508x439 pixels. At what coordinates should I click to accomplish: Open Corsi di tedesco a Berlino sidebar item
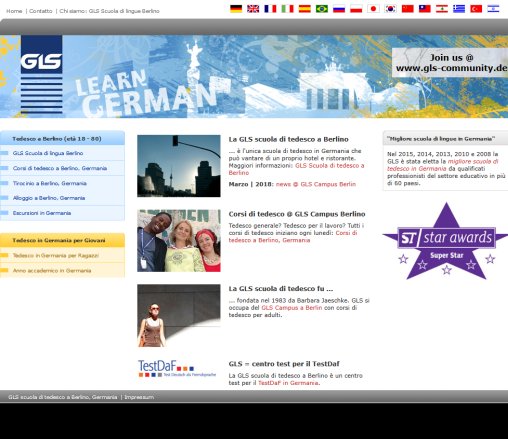pyautogui.click(x=60, y=168)
